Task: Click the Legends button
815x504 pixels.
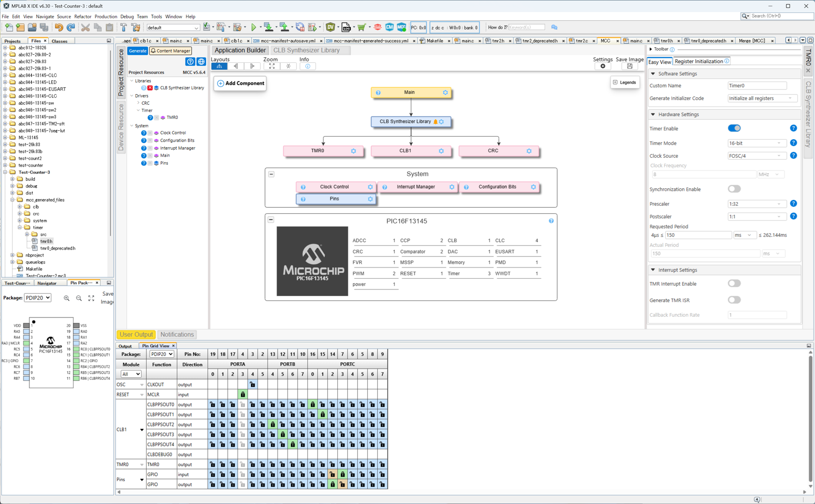Action: [625, 83]
